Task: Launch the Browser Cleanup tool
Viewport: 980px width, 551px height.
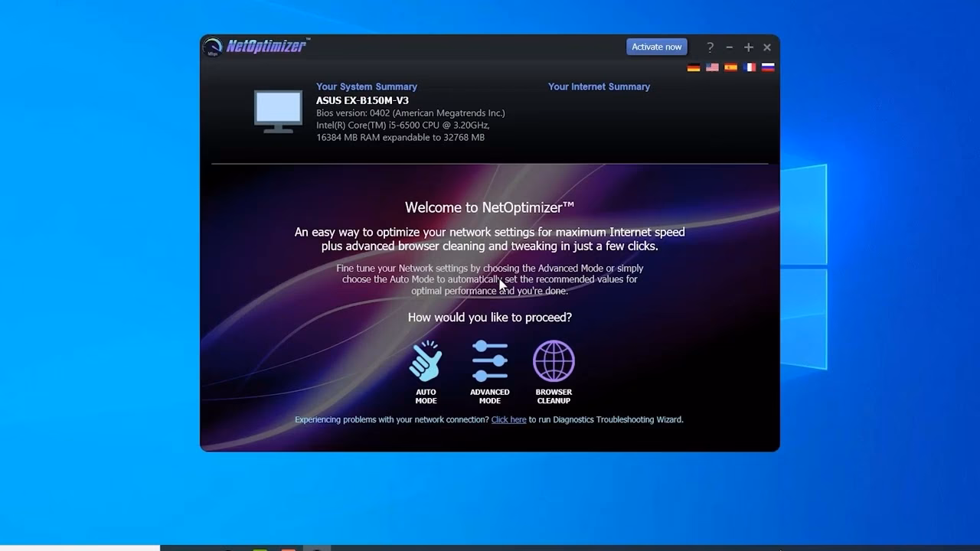Action: (554, 372)
